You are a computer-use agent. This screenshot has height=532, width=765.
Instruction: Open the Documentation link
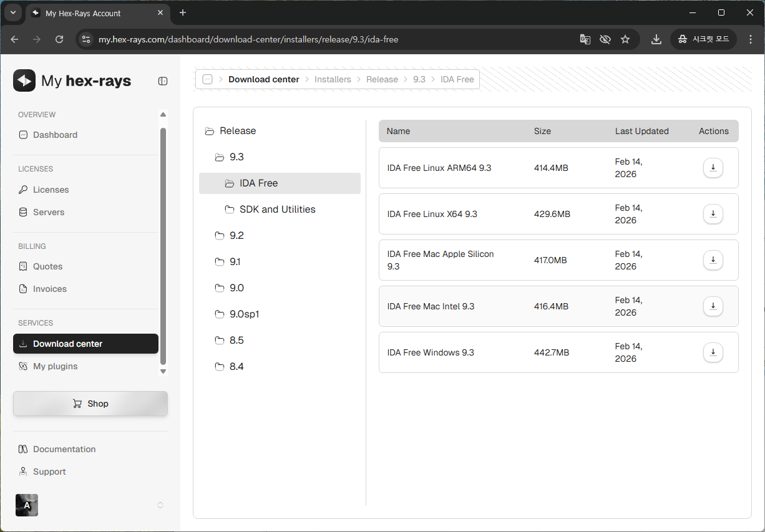(x=64, y=449)
